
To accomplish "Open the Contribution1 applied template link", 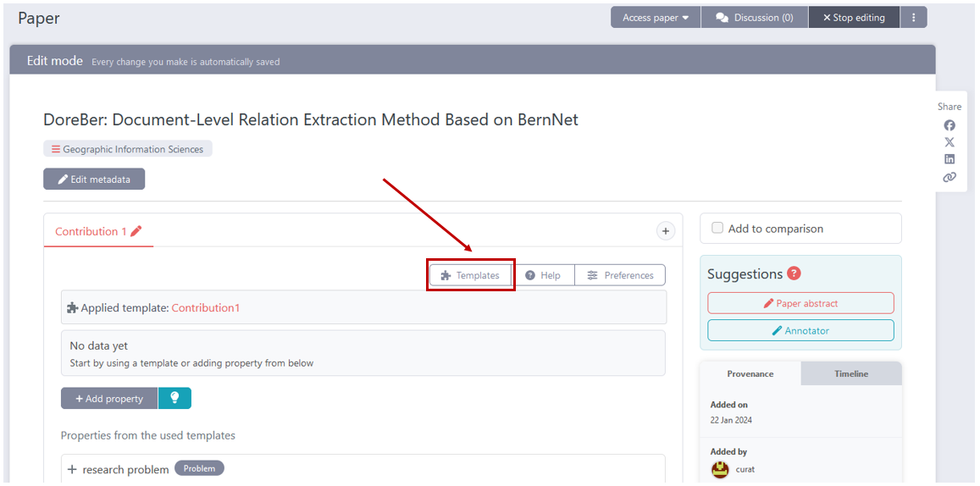I will click(206, 308).
